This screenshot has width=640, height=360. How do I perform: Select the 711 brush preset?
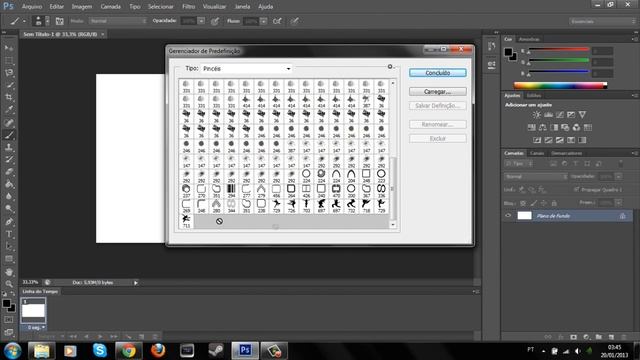point(186,221)
